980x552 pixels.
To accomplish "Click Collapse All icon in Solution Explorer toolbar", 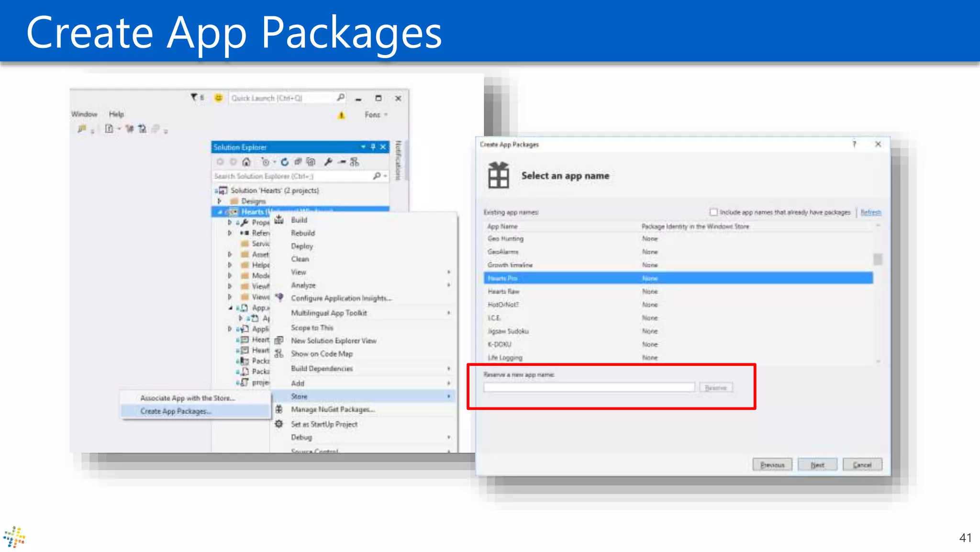I will tap(298, 162).
